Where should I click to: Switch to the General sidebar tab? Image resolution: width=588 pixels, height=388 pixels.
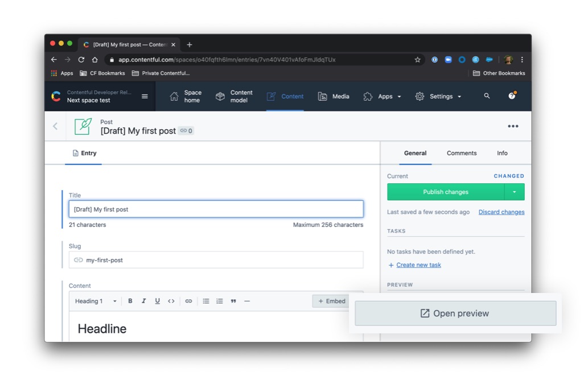(x=415, y=153)
